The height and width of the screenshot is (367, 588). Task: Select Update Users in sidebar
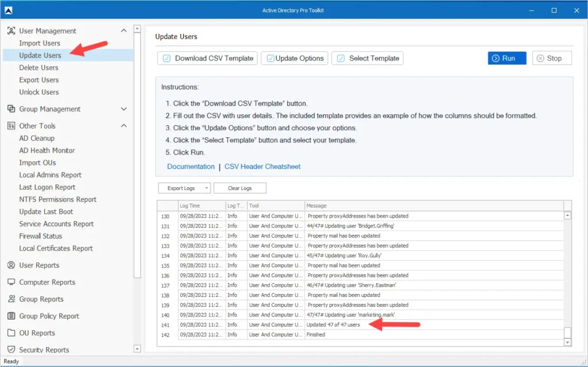[x=68, y=55]
